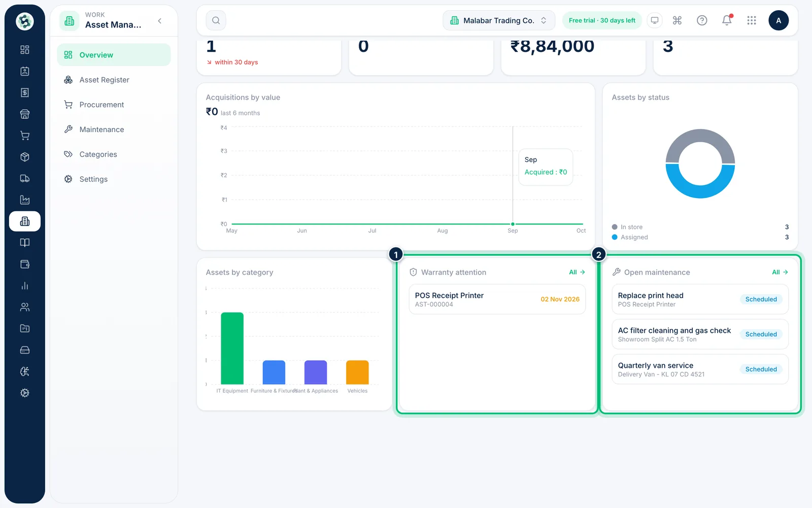Select the active asset building icon in sidebar
Screen dimensions: 812x508
coord(24,221)
